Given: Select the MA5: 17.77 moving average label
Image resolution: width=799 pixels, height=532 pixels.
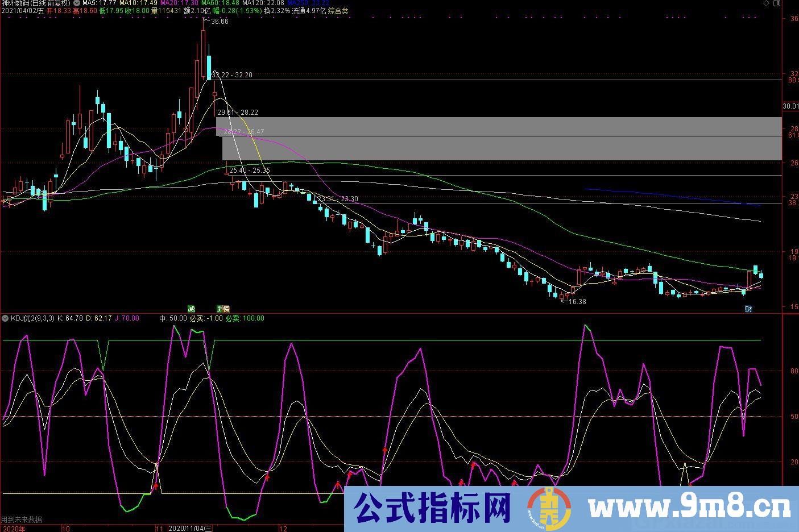Looking at the screenshot, I should [x=100, y=3].
